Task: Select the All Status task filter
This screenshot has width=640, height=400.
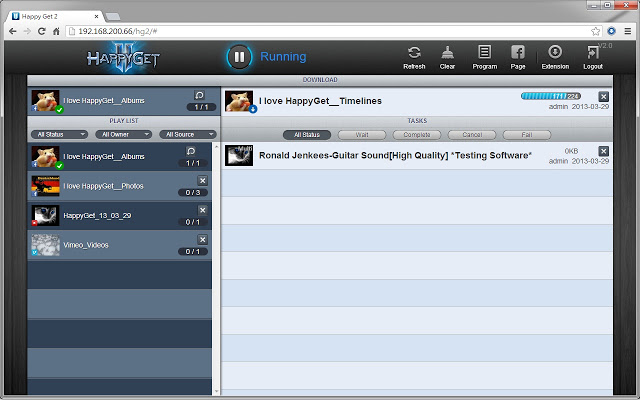Action: (x=307, y=135)
